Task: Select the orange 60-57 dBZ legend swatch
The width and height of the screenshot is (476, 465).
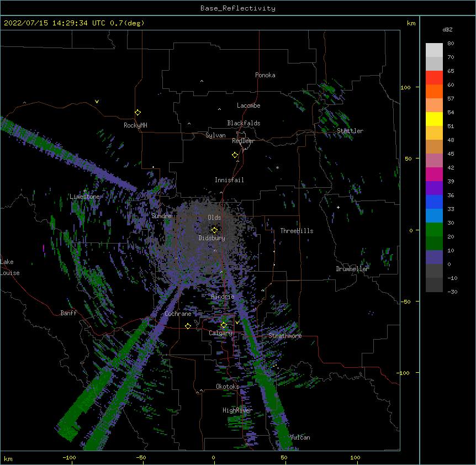Action: [x=434, y=91]
